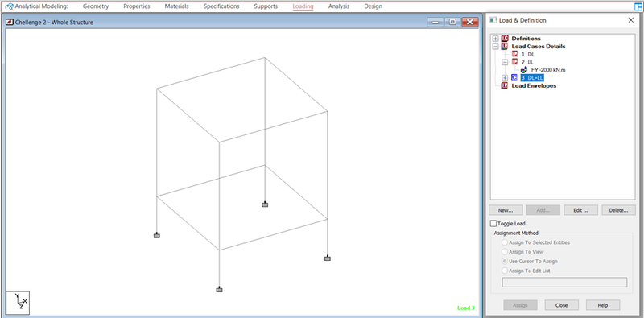Click the Close button in panel
644x318 pixels.
pyautogui.click(x=561, y=305)
